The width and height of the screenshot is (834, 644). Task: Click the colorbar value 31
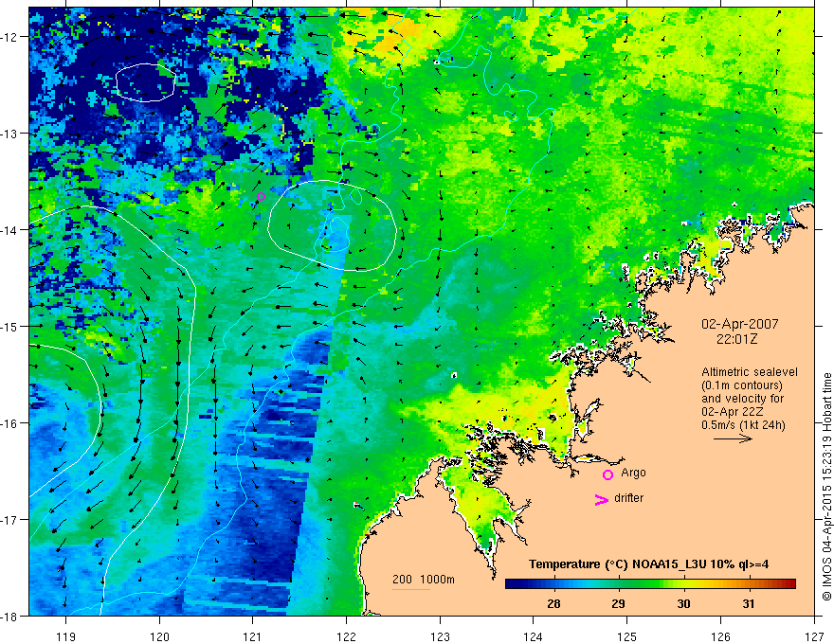pos(749,603)
